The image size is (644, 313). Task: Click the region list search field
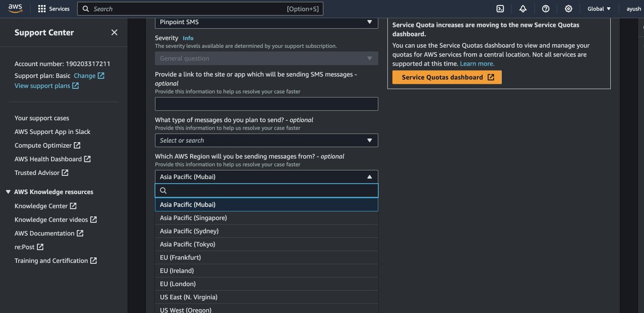click(266, 191)
